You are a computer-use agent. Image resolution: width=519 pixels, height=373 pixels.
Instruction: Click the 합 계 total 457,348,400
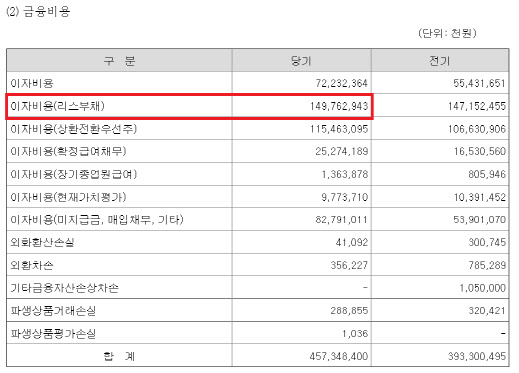pyautogui.click(x=339, y=356)
